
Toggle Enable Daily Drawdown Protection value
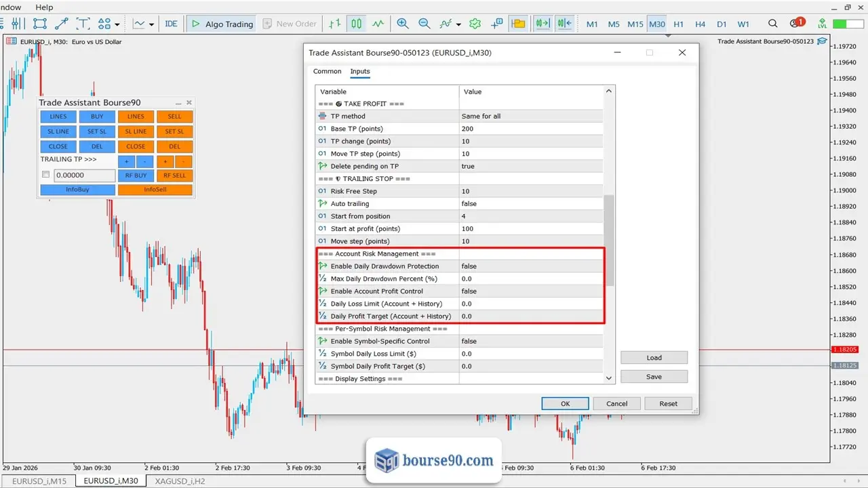[x=530, y=266]
